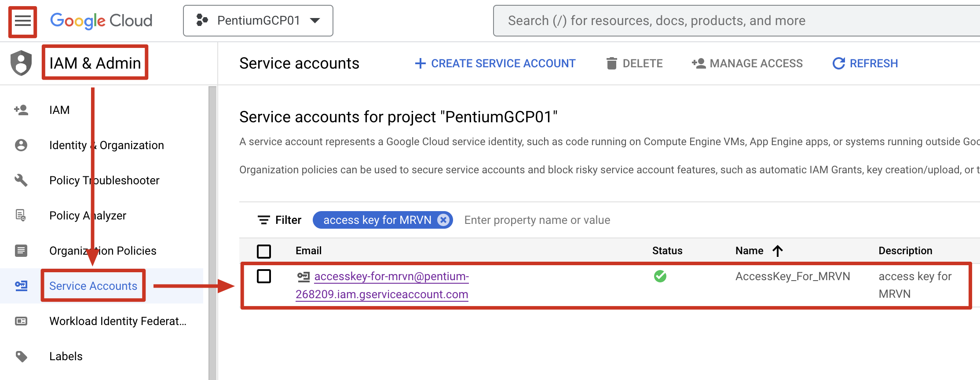This screenshot has width=980, height=380.
Task: Click the green enabled status checkmark
Action: tap(660, 276)
